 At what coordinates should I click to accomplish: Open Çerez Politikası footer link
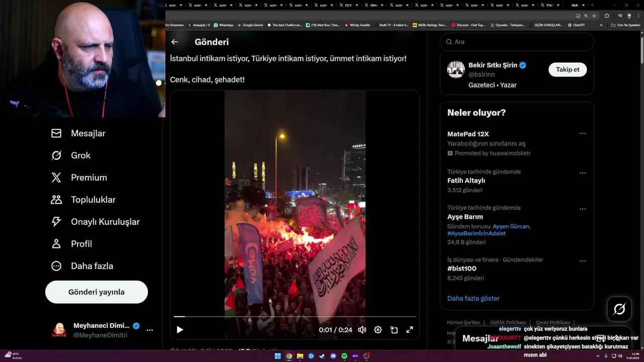553,322
